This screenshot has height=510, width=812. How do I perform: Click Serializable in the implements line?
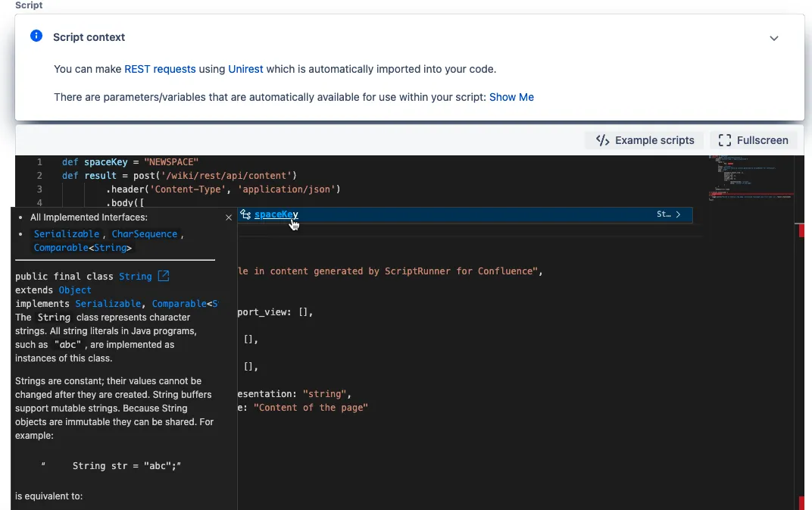point(108,304)
